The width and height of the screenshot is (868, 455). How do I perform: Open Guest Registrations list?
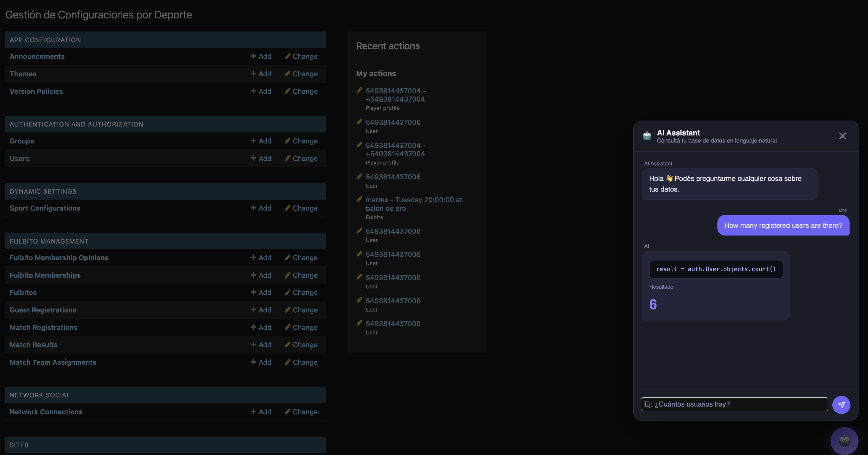click(x=43, y=310)
